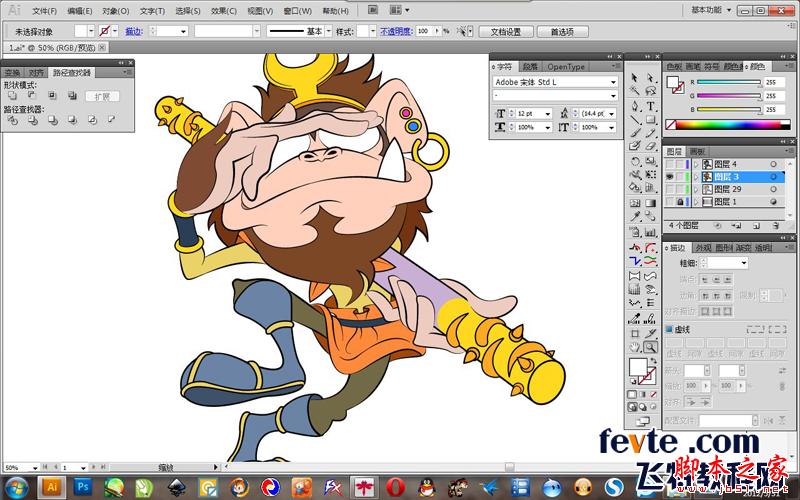Image resolution: width=800 pixels, height=500 pixels.
Task: Click the Unite shape mode icon
Action: (x=12, y=95)
